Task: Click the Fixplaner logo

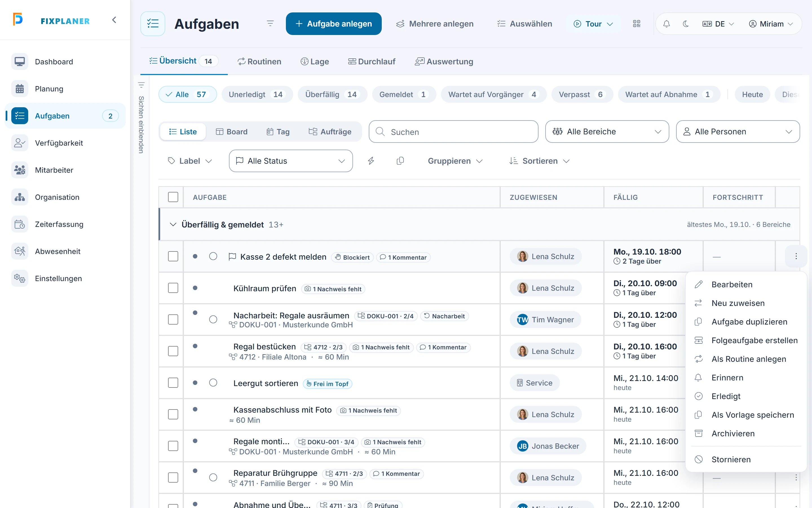Action: (51, 20)
